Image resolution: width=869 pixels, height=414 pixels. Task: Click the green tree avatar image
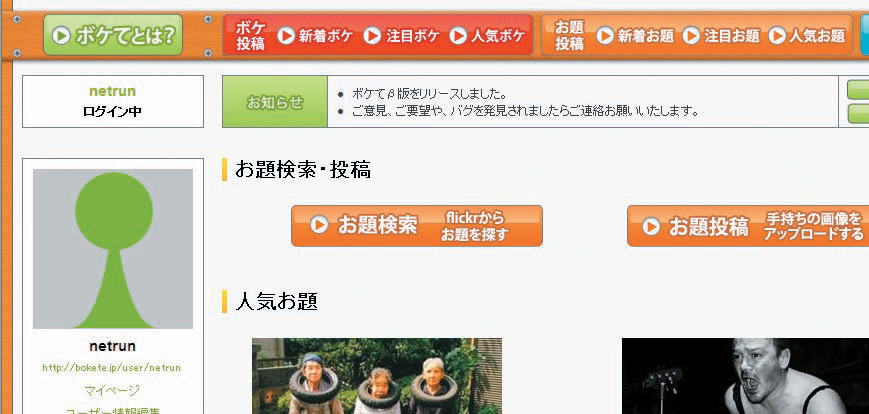(x=113, y=249)
